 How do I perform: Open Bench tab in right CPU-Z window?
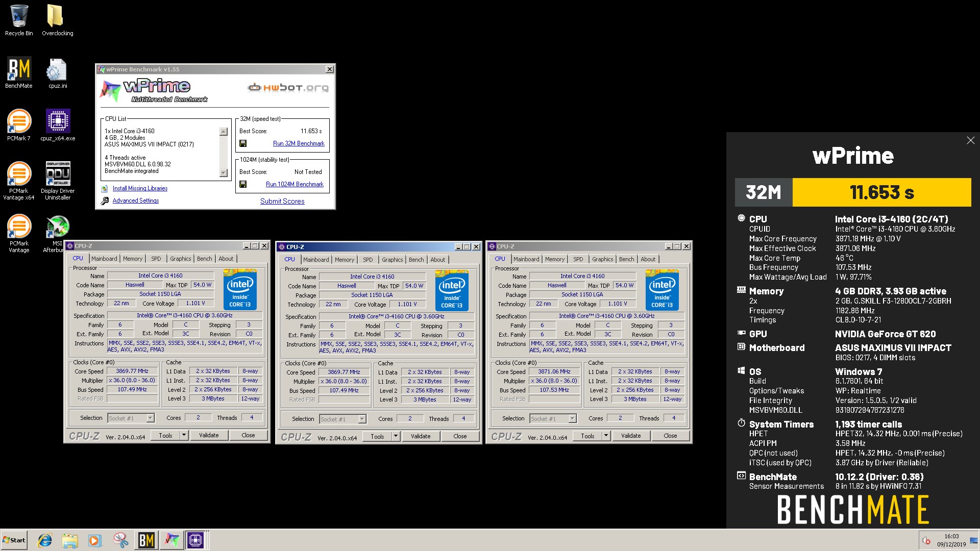click(x=626, y=259)
